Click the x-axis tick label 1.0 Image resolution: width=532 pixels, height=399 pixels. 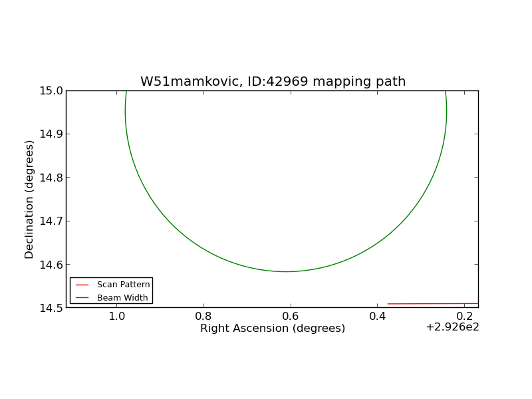coord(117,317)
